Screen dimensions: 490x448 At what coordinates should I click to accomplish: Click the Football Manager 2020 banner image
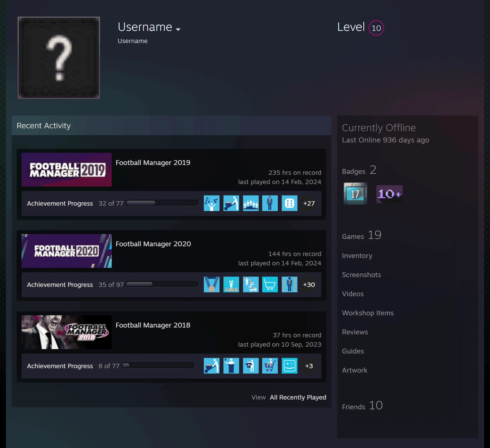[x=67, y=251]
